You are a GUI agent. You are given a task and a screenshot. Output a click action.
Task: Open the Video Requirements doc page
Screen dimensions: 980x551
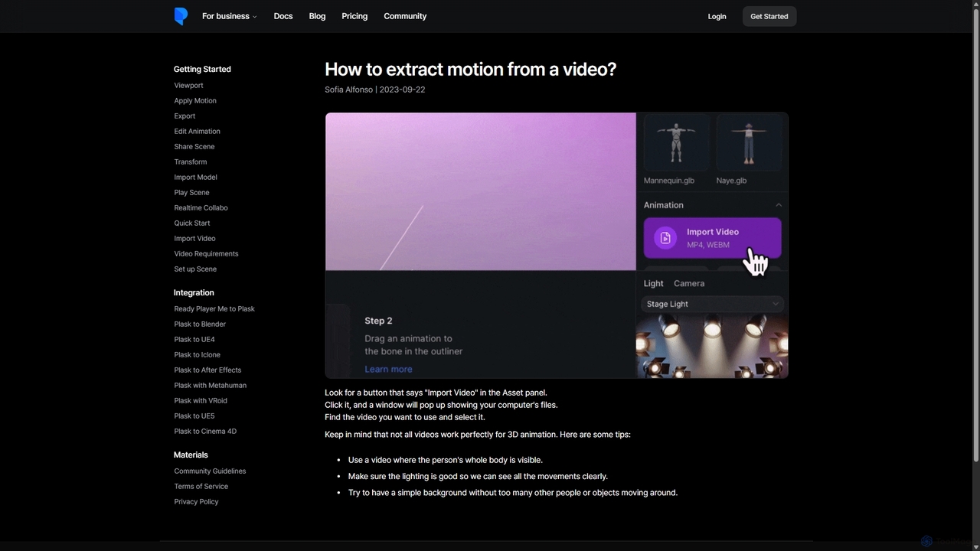[206, 254]
